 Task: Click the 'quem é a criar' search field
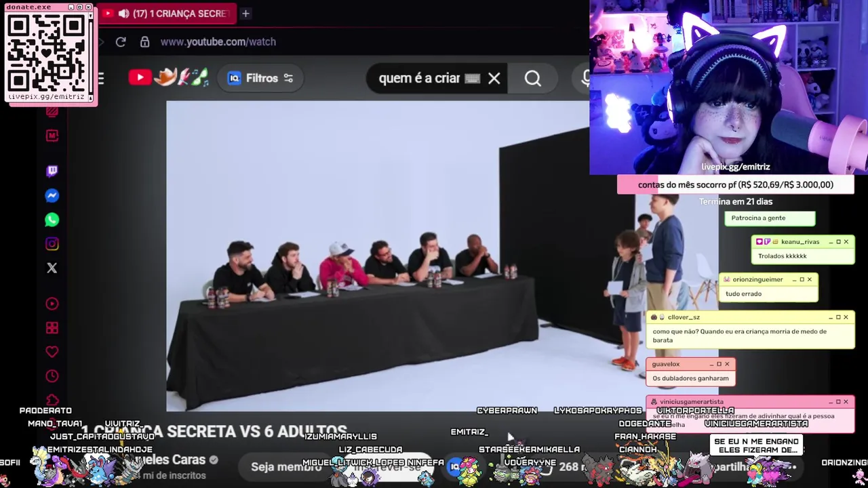[419, 79]
